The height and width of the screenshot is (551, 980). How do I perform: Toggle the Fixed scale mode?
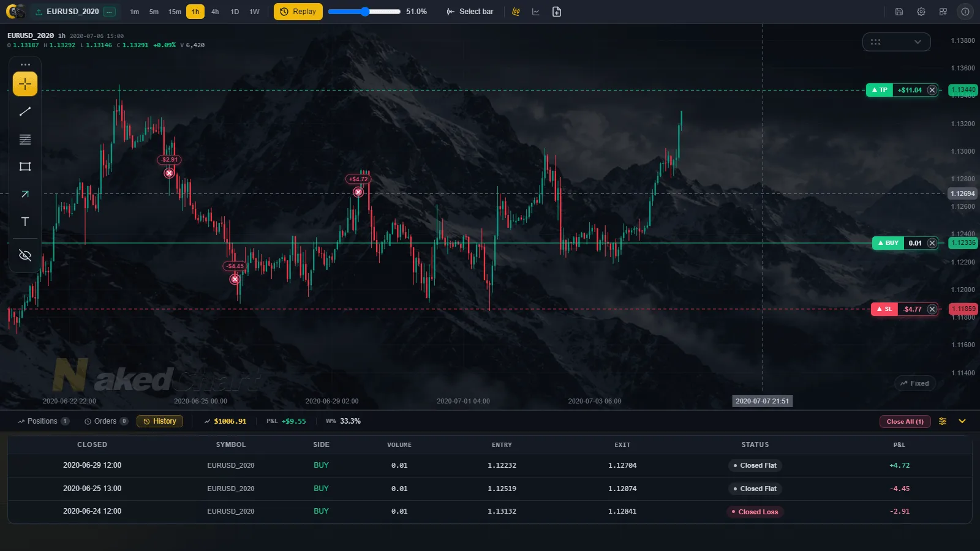pos(914,383)
